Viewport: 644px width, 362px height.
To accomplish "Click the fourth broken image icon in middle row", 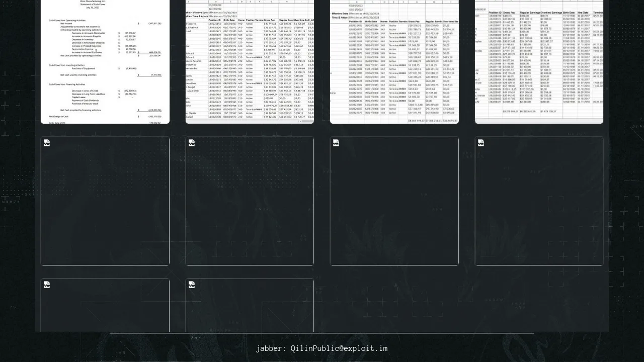I will [481, 143].
